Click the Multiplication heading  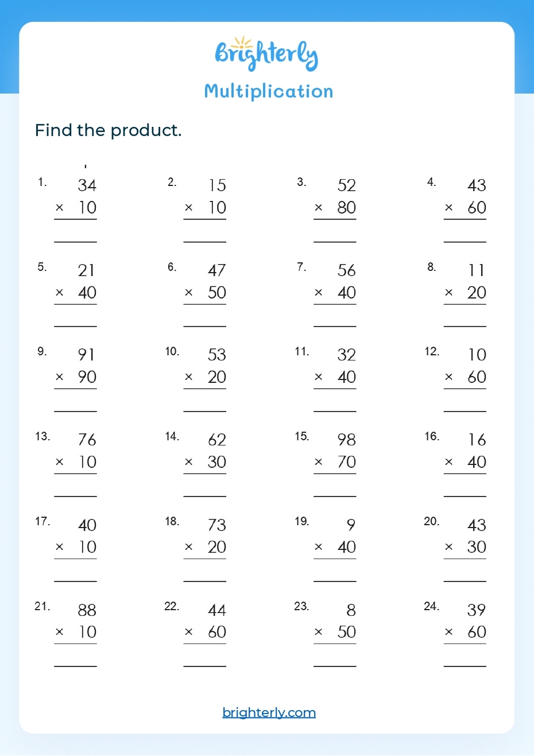pyautogui.click(x=269, y=91)
